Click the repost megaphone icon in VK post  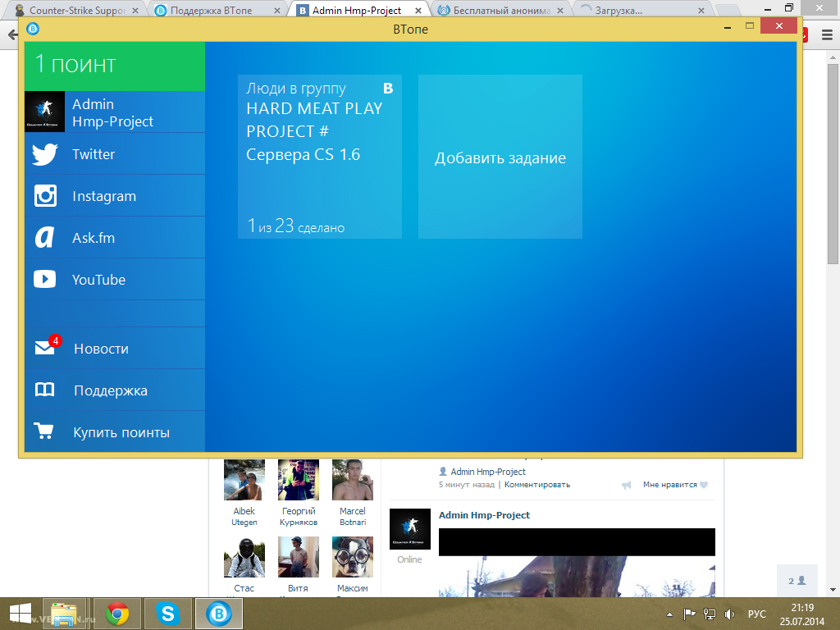coord(626,486)
